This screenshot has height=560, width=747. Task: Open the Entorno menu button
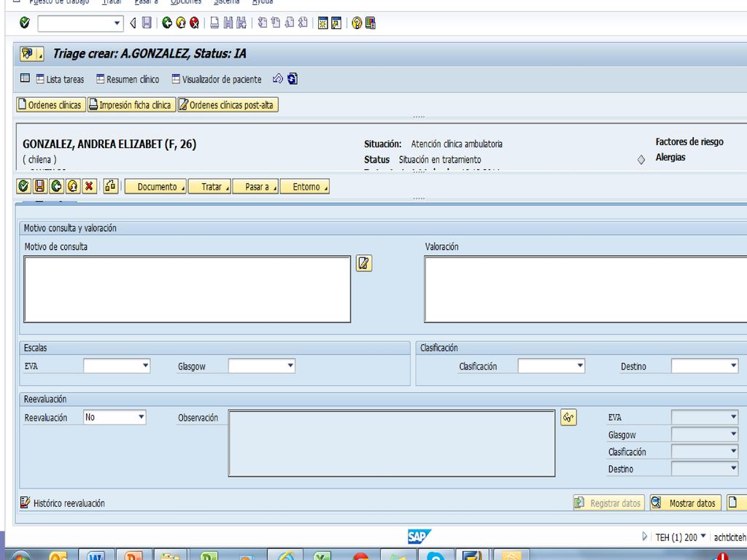[x=305, y=186]
